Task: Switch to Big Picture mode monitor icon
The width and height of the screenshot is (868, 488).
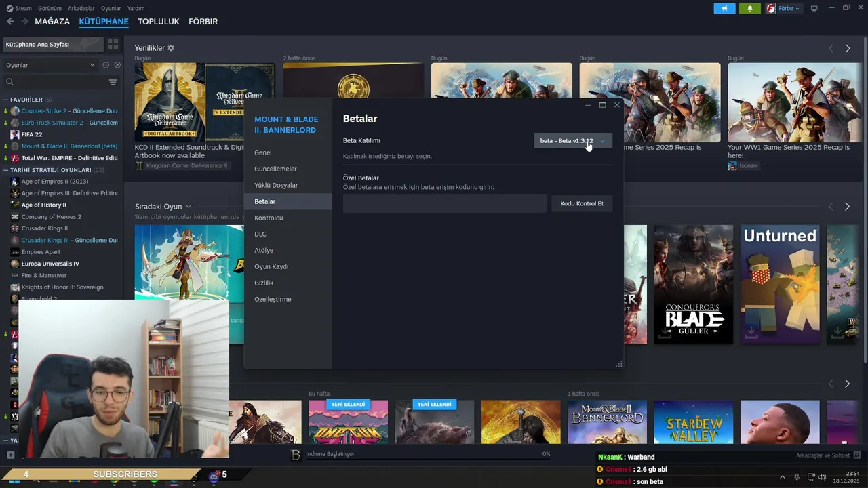Action: (814, 8)
